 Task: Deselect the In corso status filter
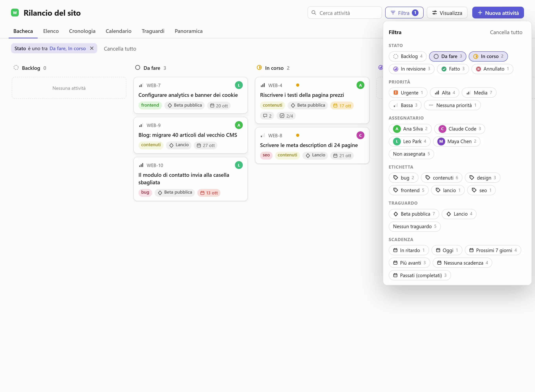click(488, 56)
